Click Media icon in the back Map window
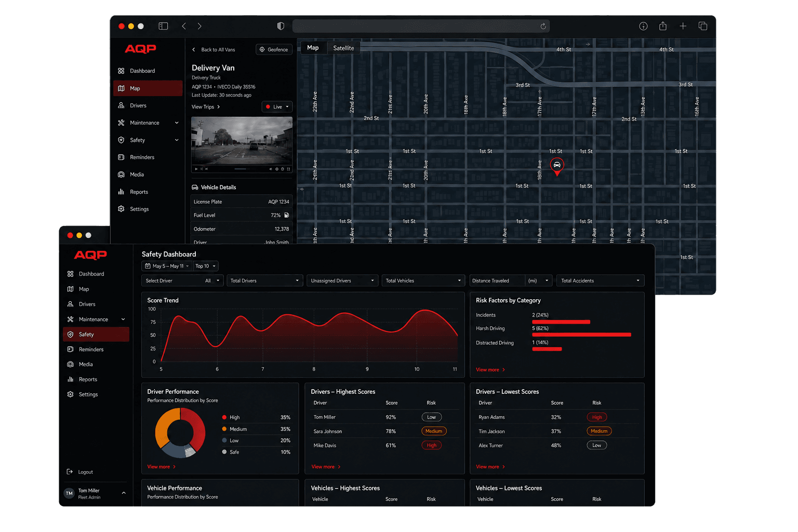Viewport: 798px width, 532px height. (121, 175)
